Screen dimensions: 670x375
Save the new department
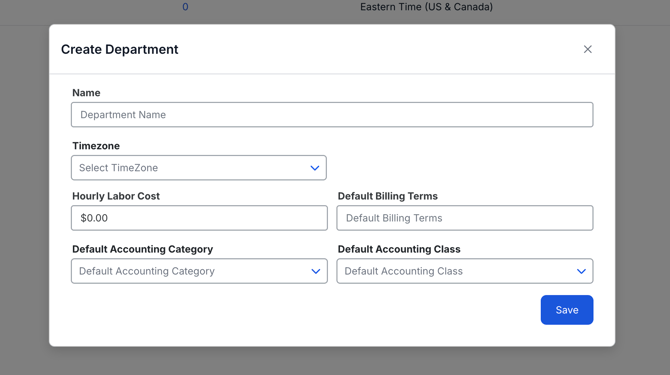tap(567, 310)
